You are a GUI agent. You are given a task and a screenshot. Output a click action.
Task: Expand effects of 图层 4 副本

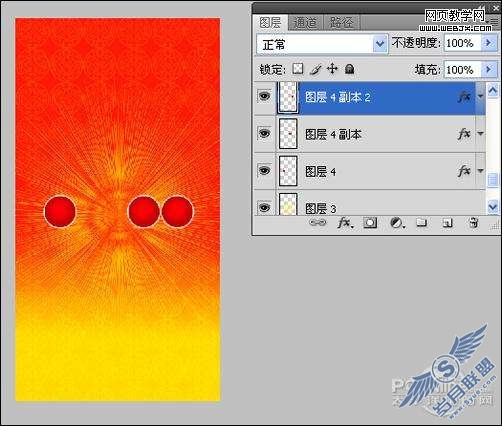point(480,134)
